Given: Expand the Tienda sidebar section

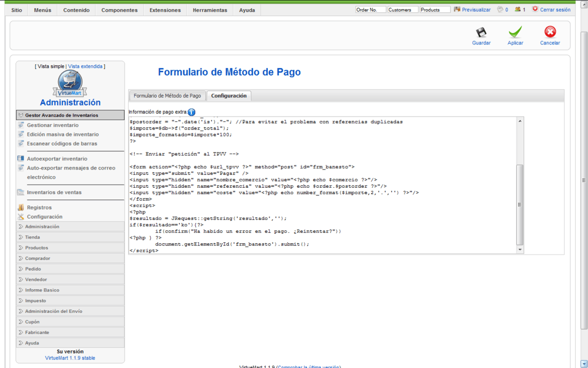Looking at the screenshot, I should (70, 237).
